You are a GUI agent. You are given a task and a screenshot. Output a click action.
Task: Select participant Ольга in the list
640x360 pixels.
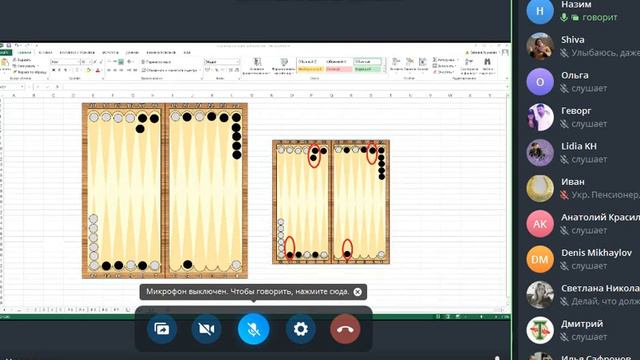coord(579,82)
